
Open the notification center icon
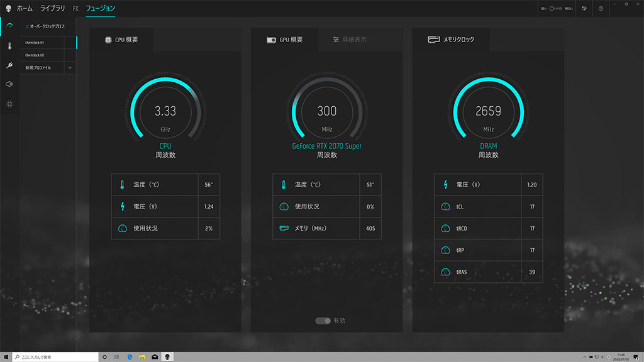click(x=636, y=357)
